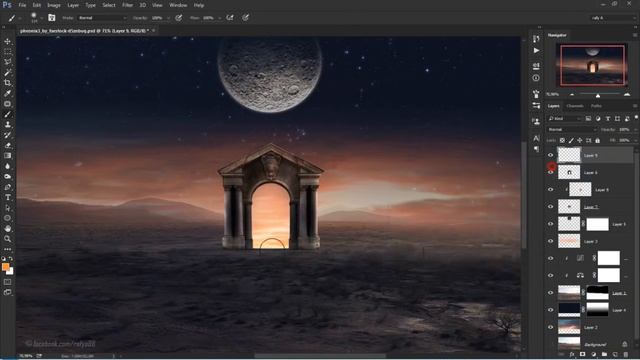Hide Layer 2 visibility eye

550,327
